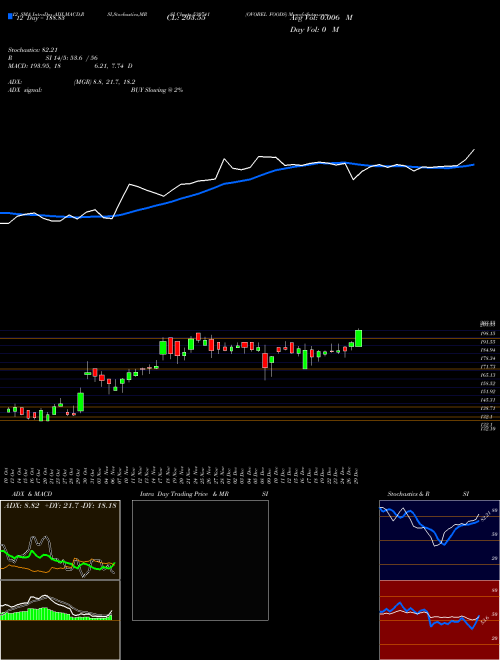This screenshot has height=660, width=500.
Task: Click the '(MGR) 8.8, 21.7, 18.2' ADX values
Action: [x=104, y=82]
